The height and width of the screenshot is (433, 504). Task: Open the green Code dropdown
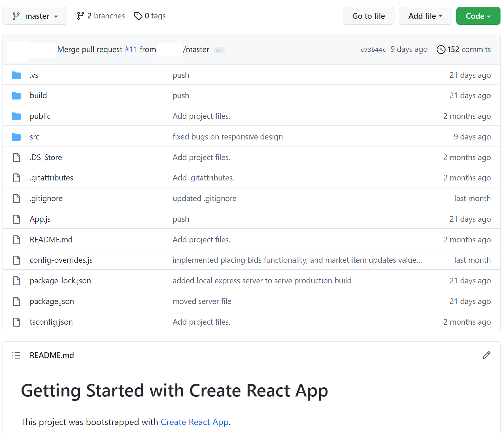(478, 16)
